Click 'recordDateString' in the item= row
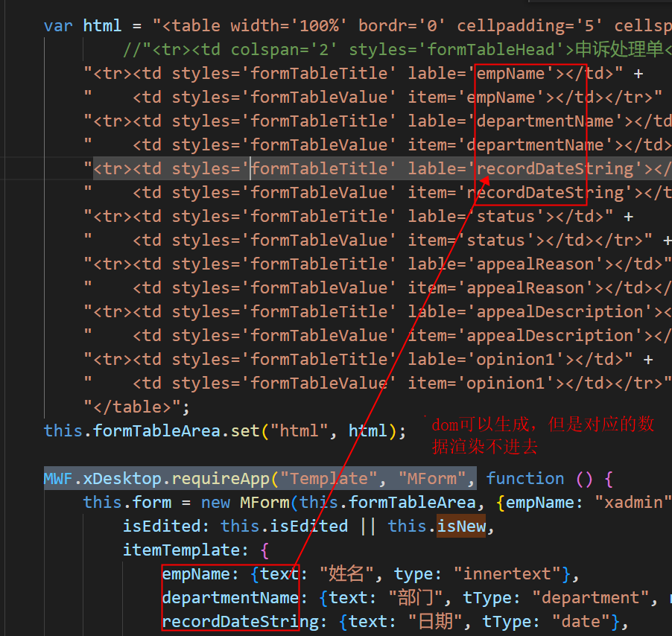 point(545,193)
